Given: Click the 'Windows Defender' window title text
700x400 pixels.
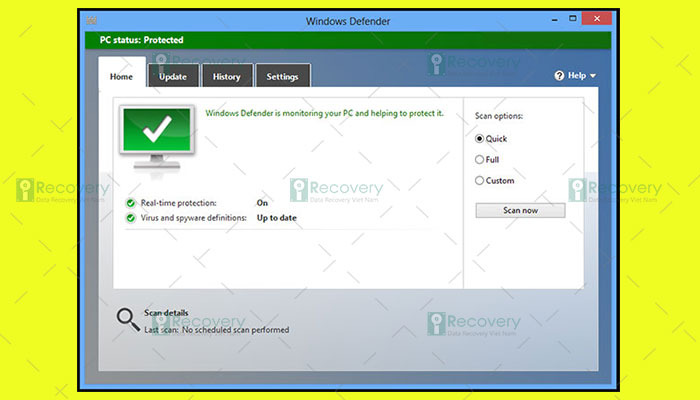Looking at the screenshot, I should click(348, 21).
